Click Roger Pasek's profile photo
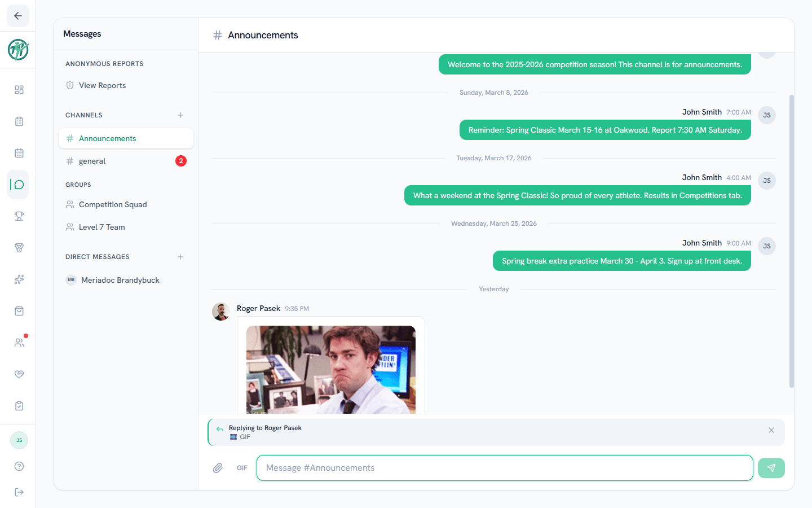812x508 pixels. point(221,312)
